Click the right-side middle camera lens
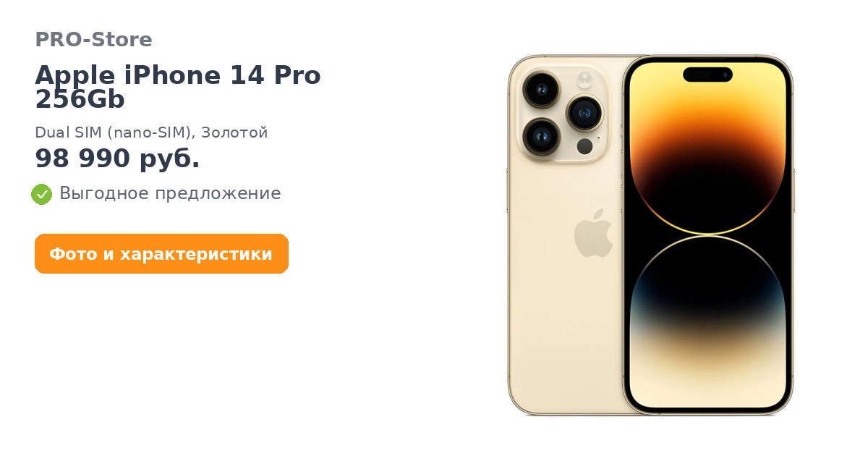Image resolution: width=868 pixels, height=456 pixels. pos(584,113)
